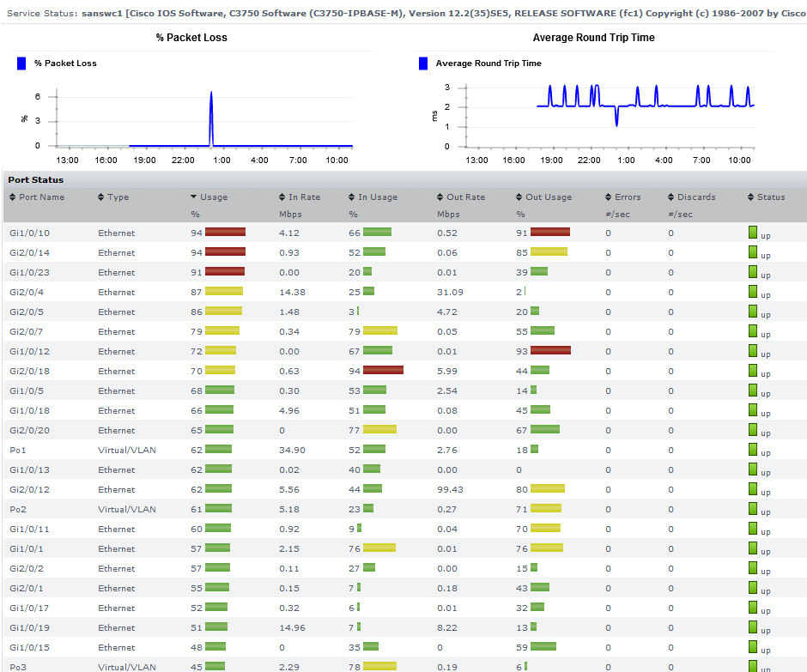Click red usage bar for Gi1/0/10

point(226,232)
